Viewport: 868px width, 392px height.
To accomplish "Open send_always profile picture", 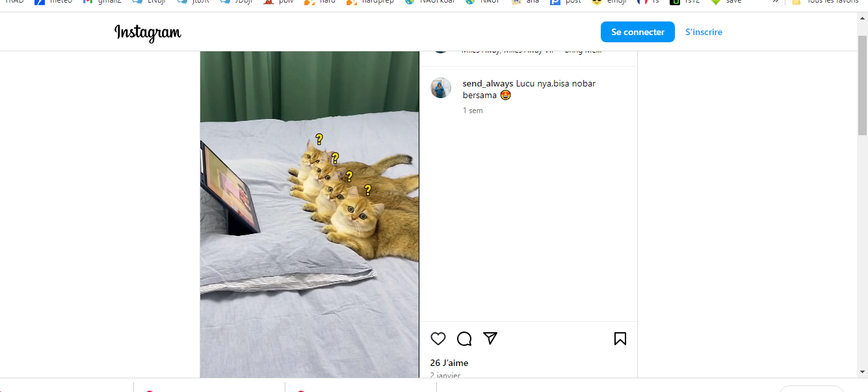I will [441, 88].
